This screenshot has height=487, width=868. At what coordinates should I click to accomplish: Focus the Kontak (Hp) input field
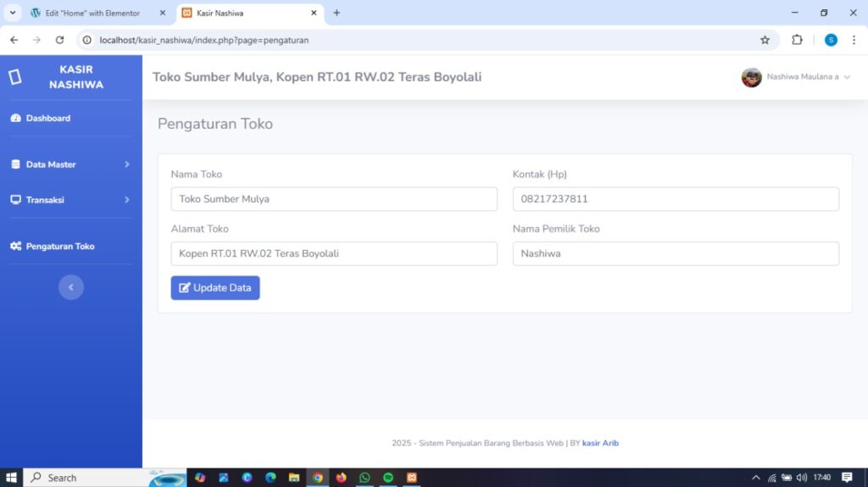coord(676,199)
